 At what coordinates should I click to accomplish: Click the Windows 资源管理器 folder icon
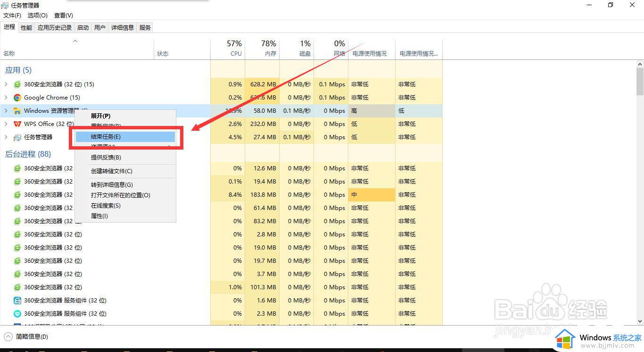click(17, 111)
